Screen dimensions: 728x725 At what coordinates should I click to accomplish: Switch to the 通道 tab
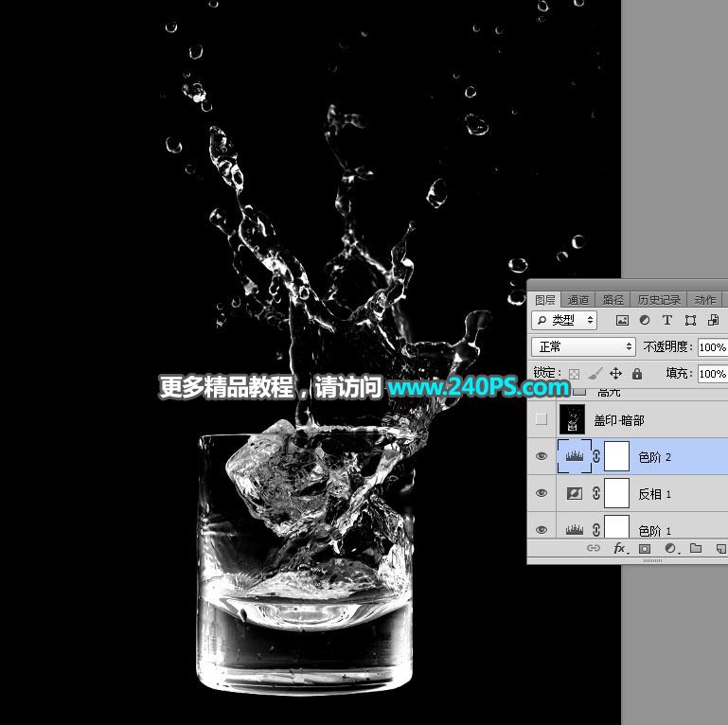(x=578, y=299)
